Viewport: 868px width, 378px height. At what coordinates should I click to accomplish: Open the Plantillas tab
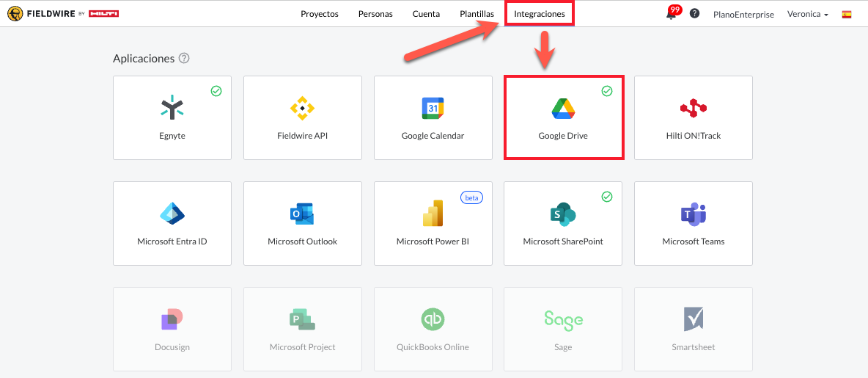click(477, 15)
